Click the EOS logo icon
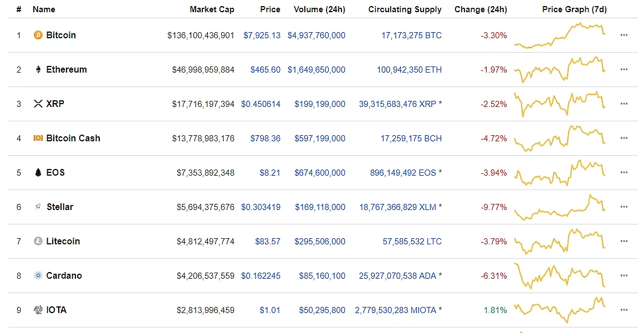 pos(38,172)
